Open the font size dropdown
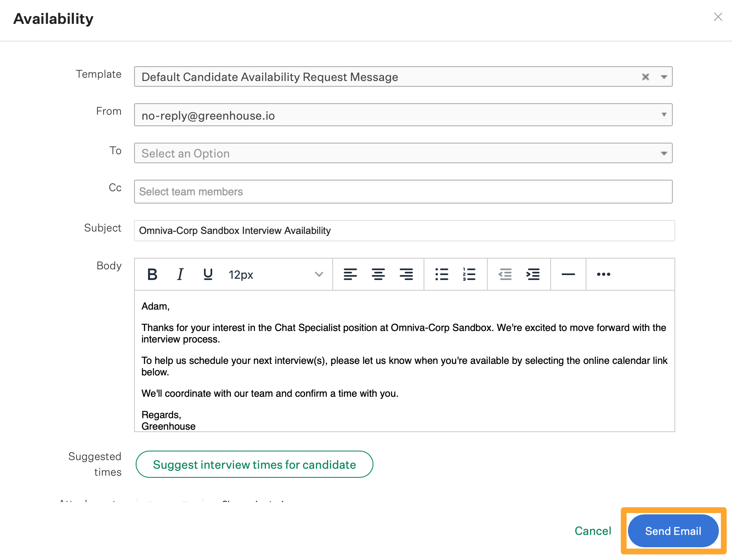This screenshot has height=560, width=732. (318, 274)
